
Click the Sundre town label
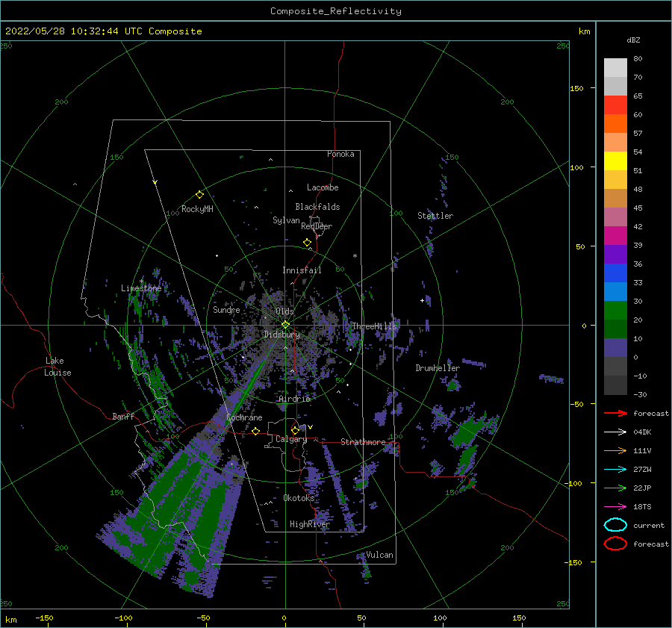coord(226,309)
